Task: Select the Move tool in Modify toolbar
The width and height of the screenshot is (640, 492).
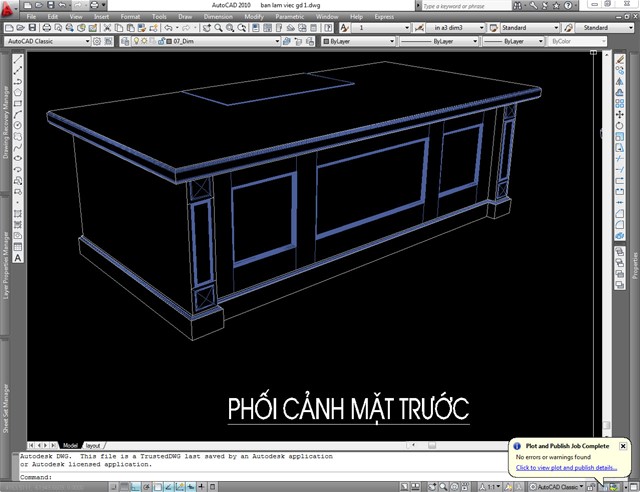Action: tap(620, 115)
